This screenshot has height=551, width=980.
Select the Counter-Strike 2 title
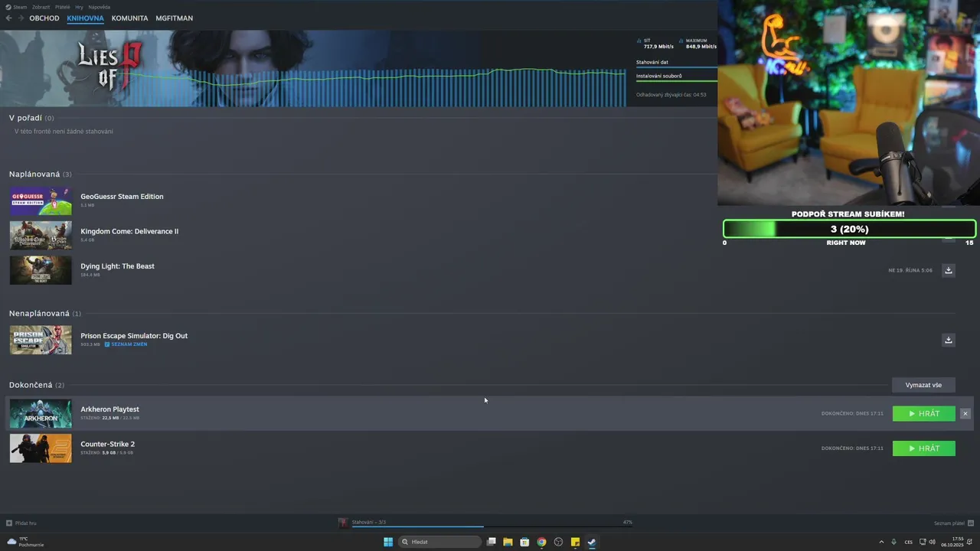pyautogui.click(x=107, y=444)
